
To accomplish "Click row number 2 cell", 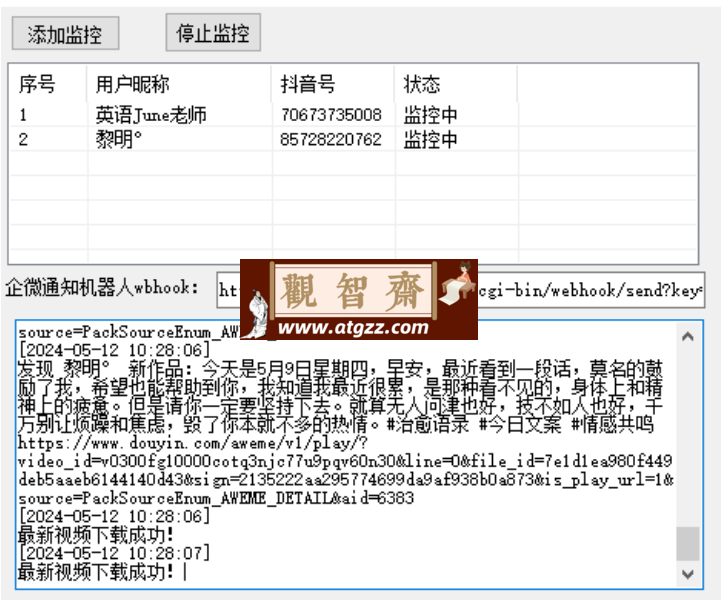I will coord(23,139).
